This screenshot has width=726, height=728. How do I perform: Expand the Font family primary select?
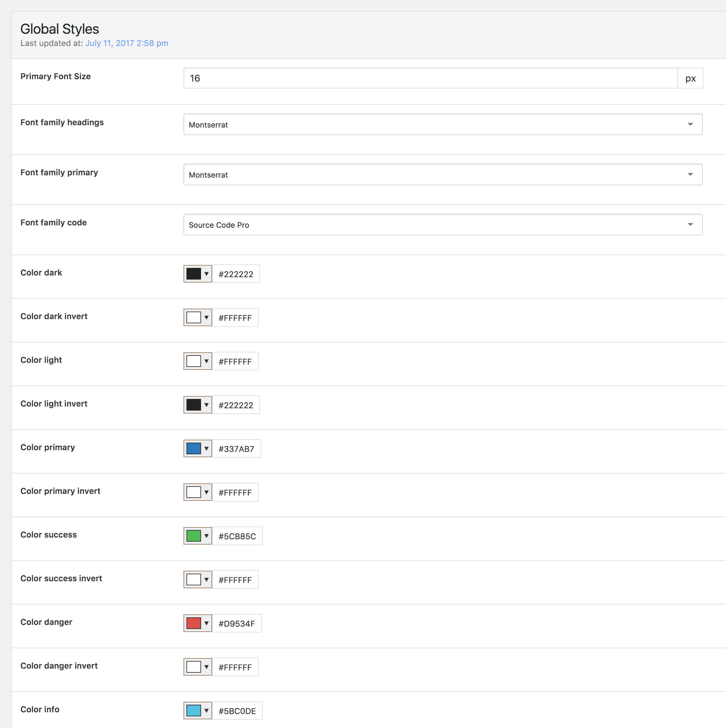click(443, 174)
